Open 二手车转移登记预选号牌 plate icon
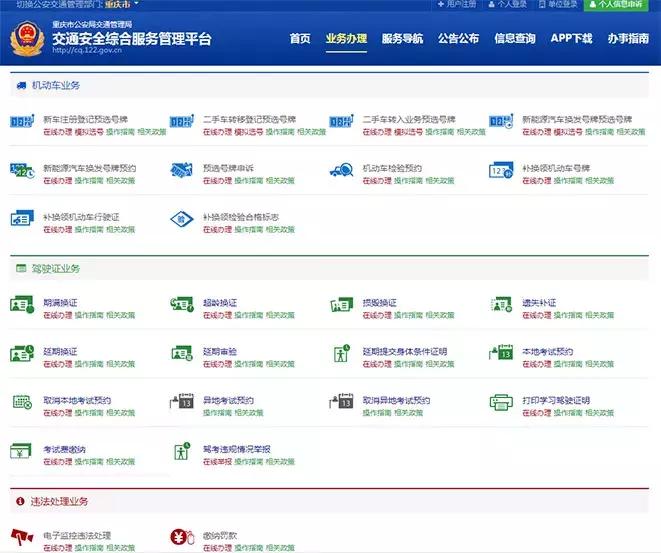Viewport: 661px width, 553px height. pos(182,121)
